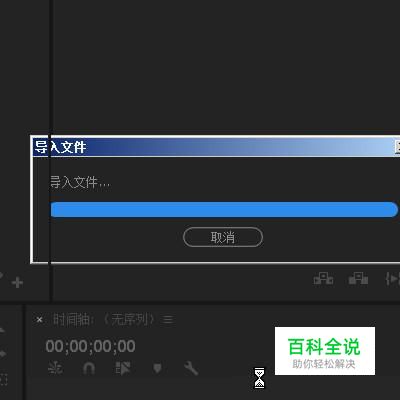The image size is (400, 400).
Task: Add a marker with shield icon
Action: pos(157,368)
